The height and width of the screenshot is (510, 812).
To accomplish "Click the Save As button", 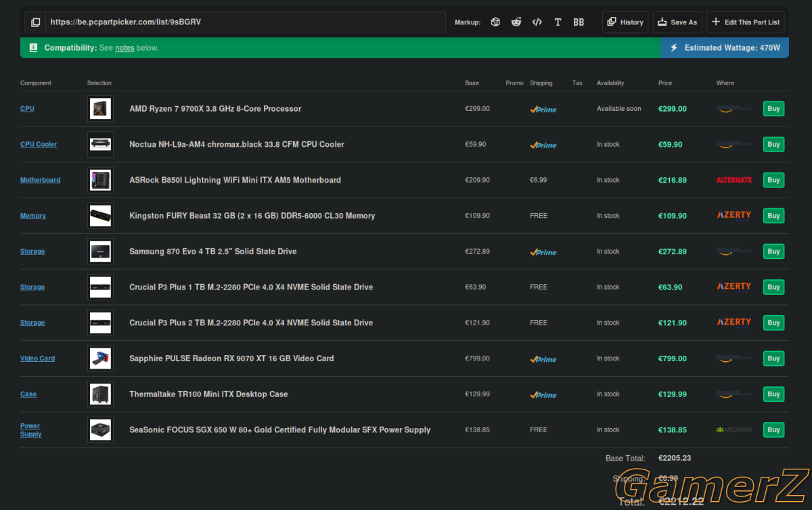I will pos(677,22).
